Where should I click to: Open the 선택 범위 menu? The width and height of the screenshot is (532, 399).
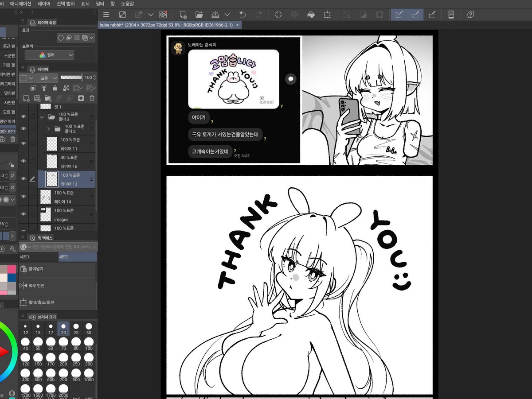click(x=66, y=3)
